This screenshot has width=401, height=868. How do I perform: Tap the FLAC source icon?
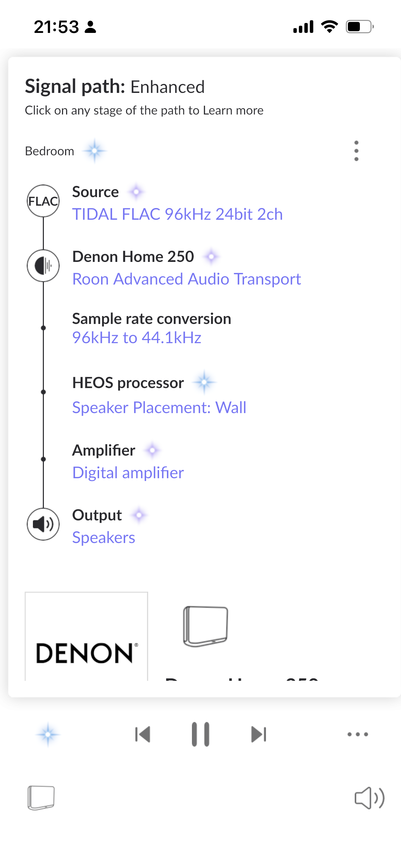tap(43, 201)
